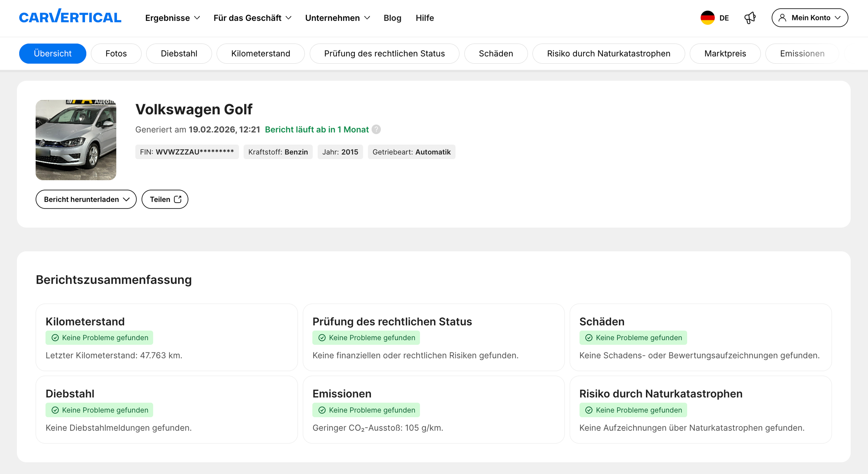
Task: Open the Blog page
Action: [x=392, y=18]
